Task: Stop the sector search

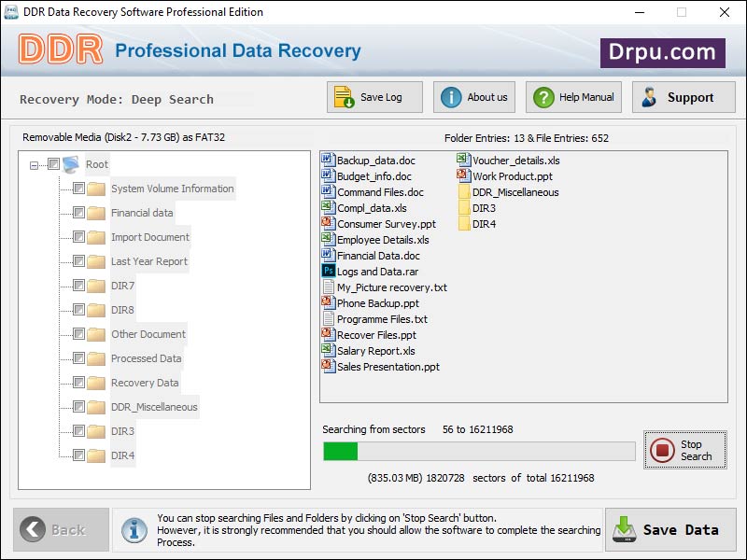Action: coord(685,450)
